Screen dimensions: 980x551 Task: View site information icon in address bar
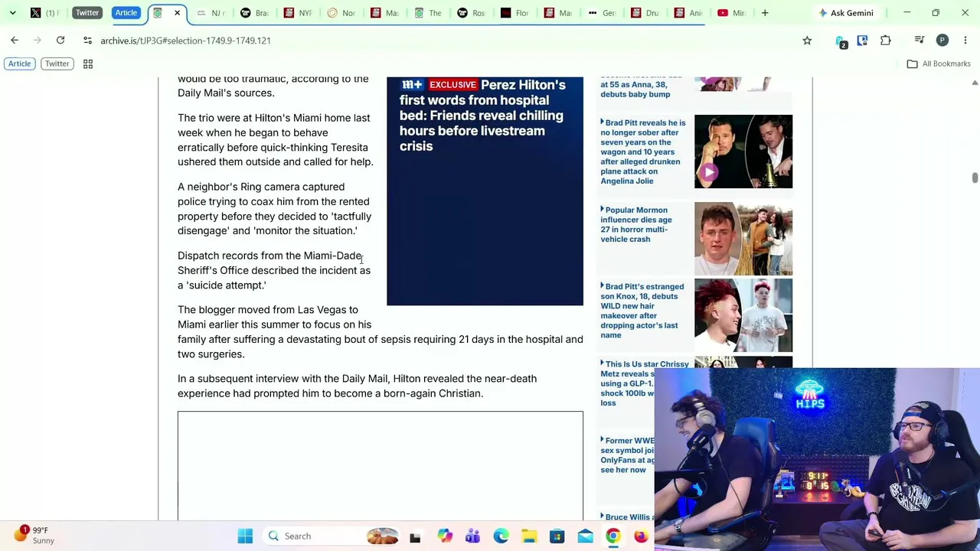(x=87, y=41)
